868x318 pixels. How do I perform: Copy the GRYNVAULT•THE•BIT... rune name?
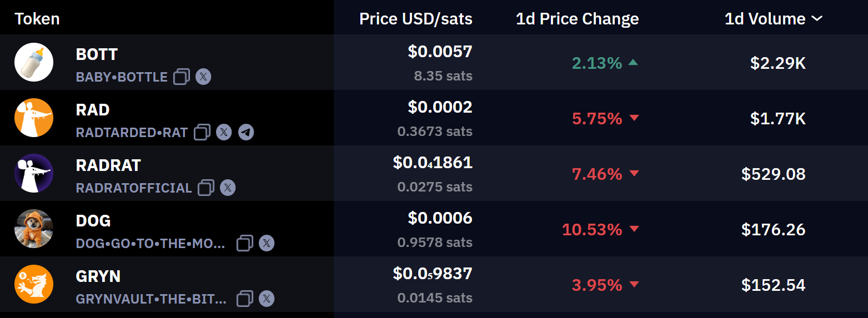245,299
